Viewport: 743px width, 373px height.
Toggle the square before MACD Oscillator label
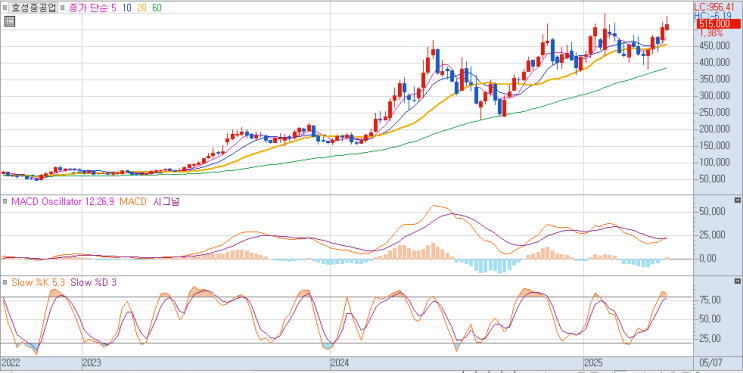5,201
